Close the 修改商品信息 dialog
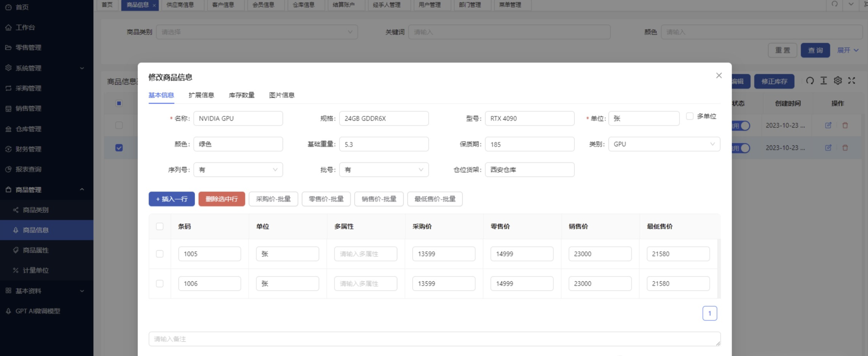This screenshot has width=868, height=356. click(719, 76)
